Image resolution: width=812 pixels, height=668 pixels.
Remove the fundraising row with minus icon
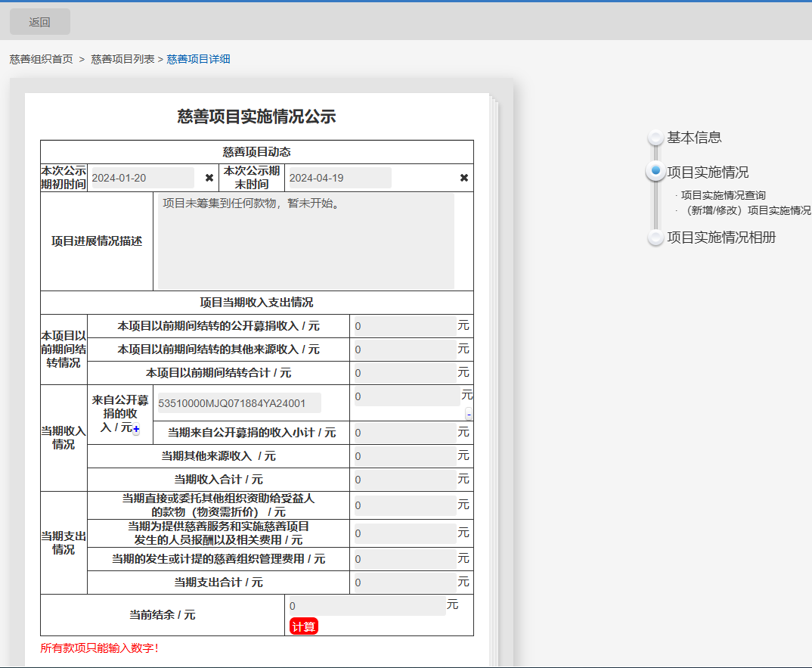coord(469,414)
